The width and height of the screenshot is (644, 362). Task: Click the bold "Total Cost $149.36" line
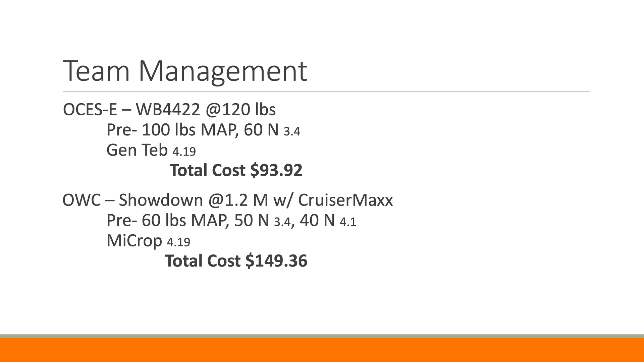click(x=236, y=261)
